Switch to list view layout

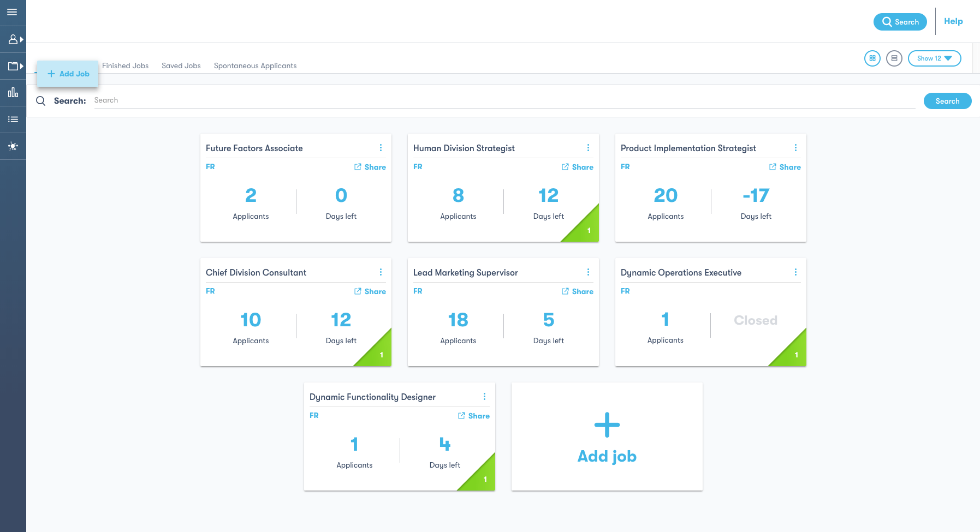coord(894,58)
